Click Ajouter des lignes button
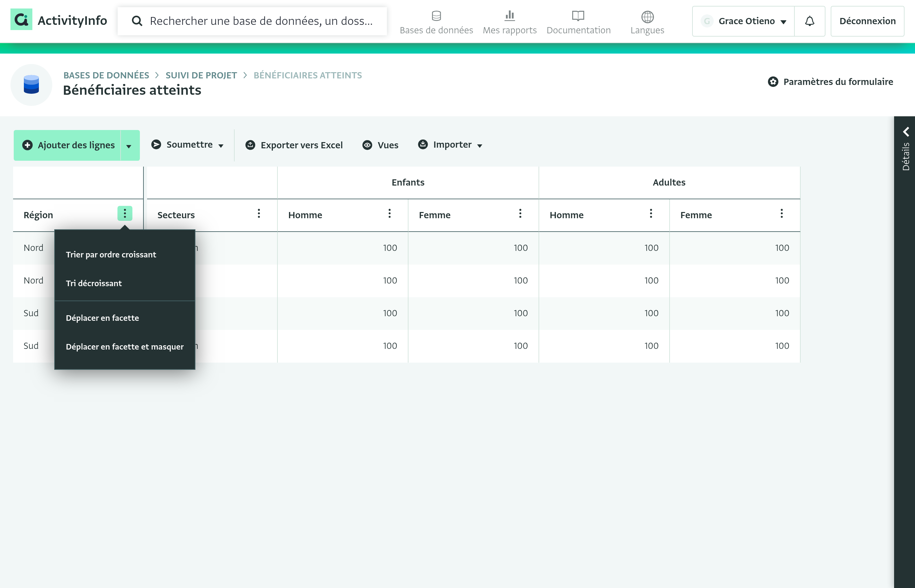The height and width of the screenshot is (588, 915). [68, 145]
